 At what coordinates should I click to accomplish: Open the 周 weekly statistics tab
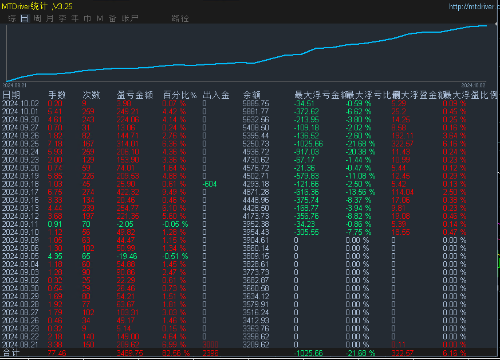click(x=37, y=18)
